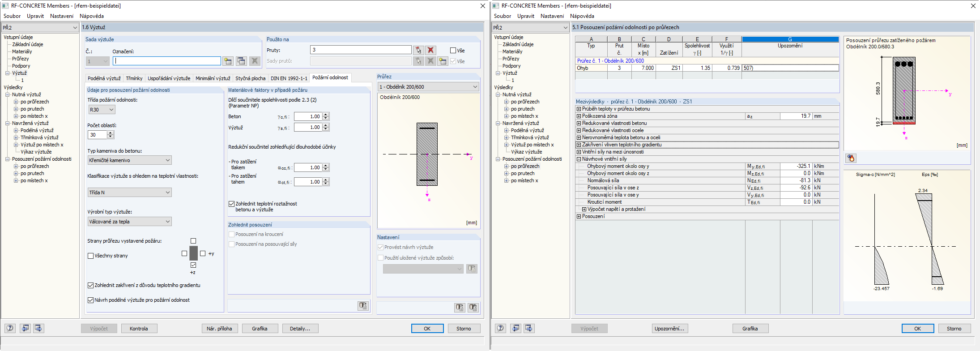Open help icon in the 5.1 results window
980x351 pixels.
[x=500, y=328]
